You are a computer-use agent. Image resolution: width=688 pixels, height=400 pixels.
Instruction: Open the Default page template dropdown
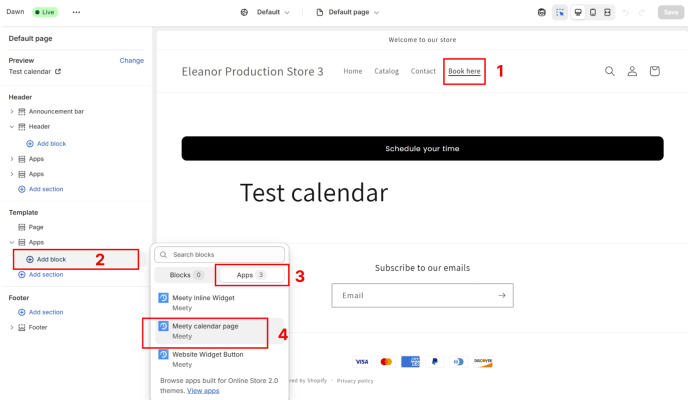coord(354,12)
